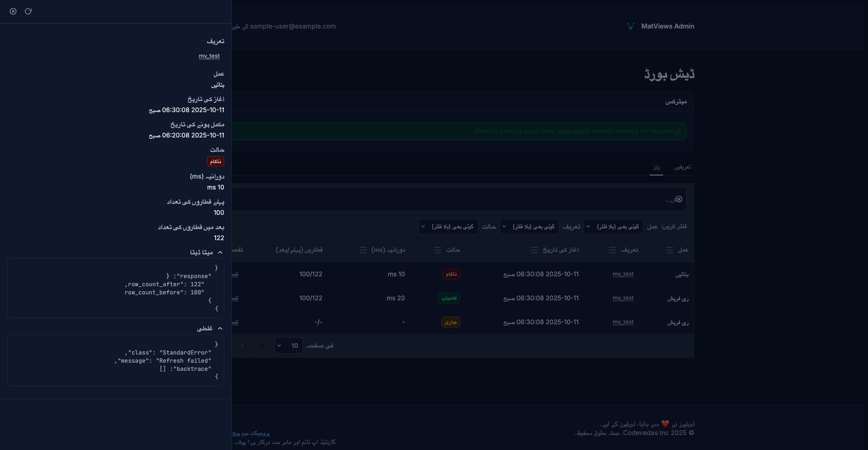Click حالت column header menu icon
This screenshot has height=450, width=868.
(x=438, y=250)
